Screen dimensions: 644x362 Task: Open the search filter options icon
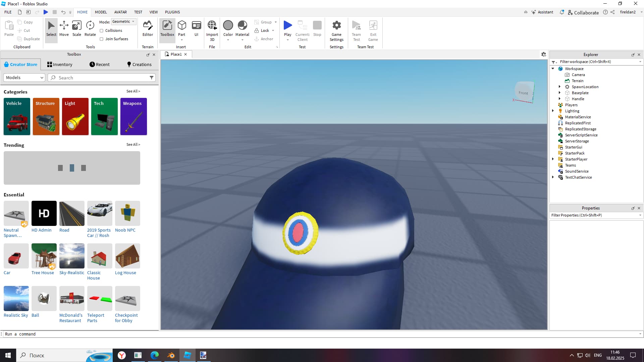point(152,78)
